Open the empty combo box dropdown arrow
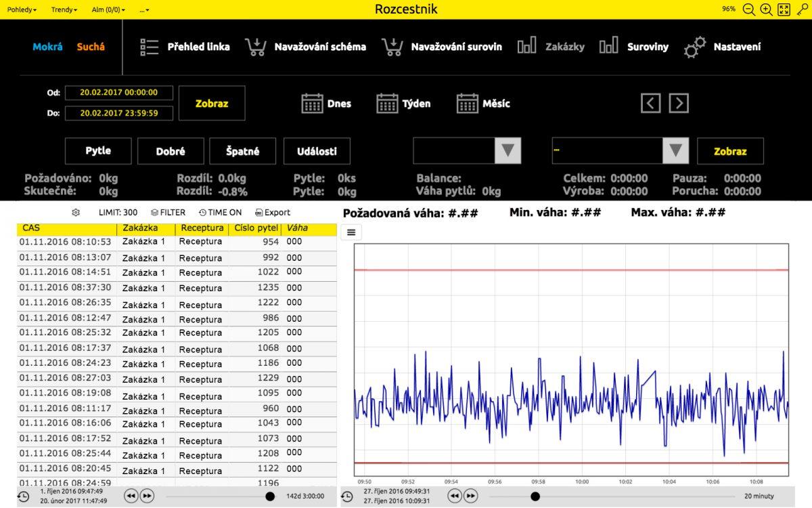 click(x=507, y=150)
